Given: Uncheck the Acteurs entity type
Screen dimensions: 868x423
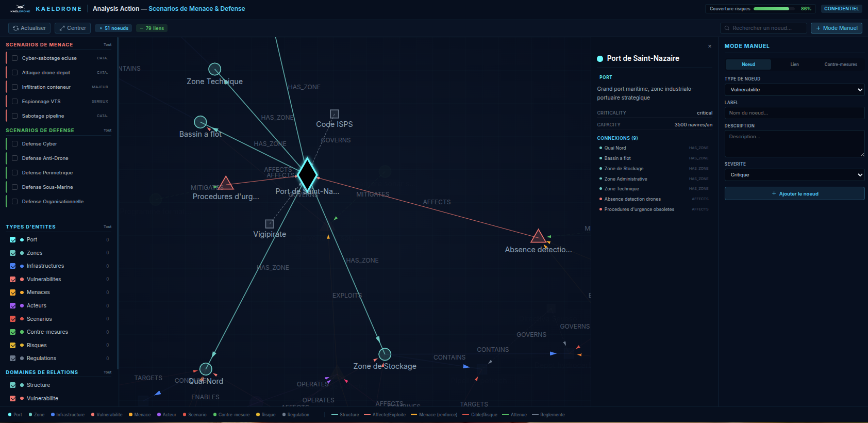Looking at the screenshot, I should tap(13, 305).
